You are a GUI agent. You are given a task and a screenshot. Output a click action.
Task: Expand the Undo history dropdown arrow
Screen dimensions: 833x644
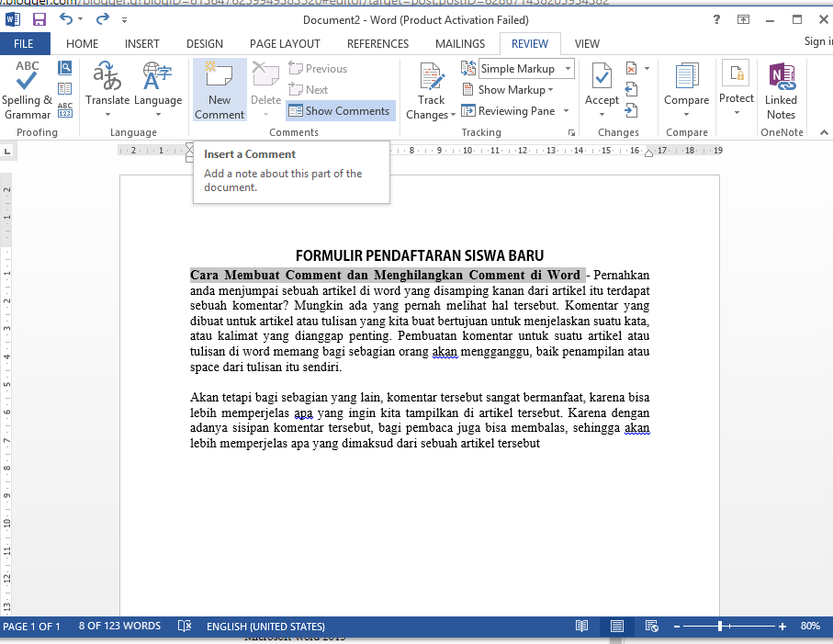80,19
